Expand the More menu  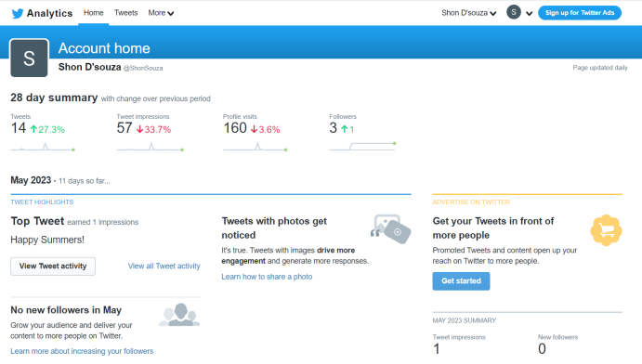(161, 13)
